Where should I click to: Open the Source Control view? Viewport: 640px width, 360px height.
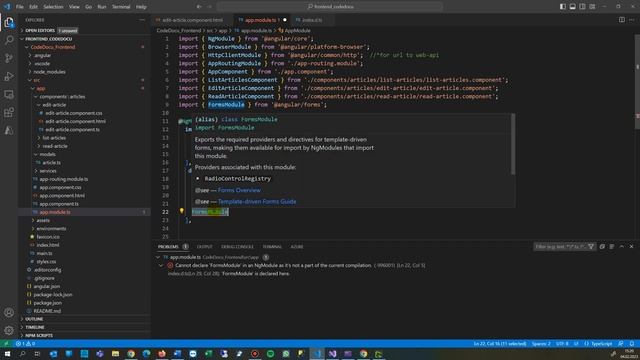(9, 58)
